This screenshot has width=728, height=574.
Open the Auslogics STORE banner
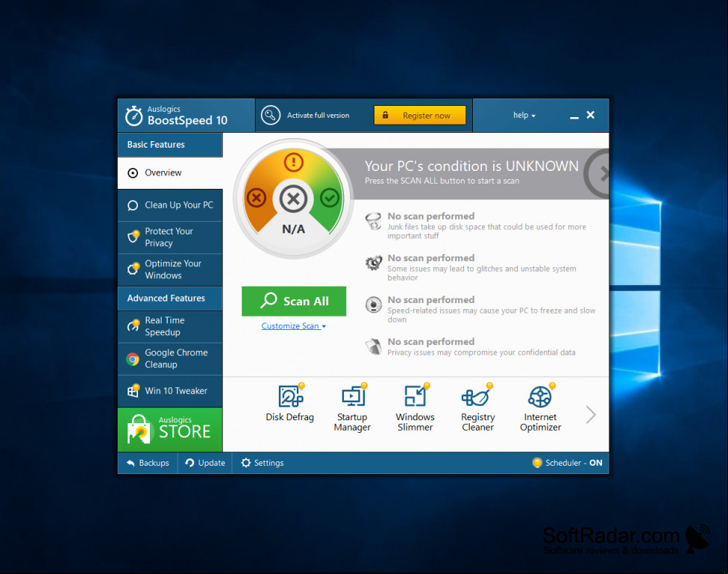(170, 429)
